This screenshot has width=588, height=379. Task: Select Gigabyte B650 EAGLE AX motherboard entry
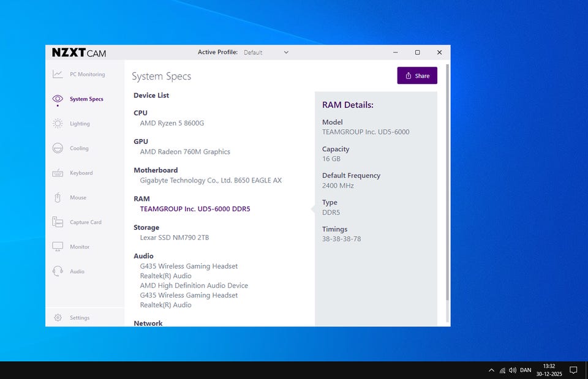tap(211, 181)
